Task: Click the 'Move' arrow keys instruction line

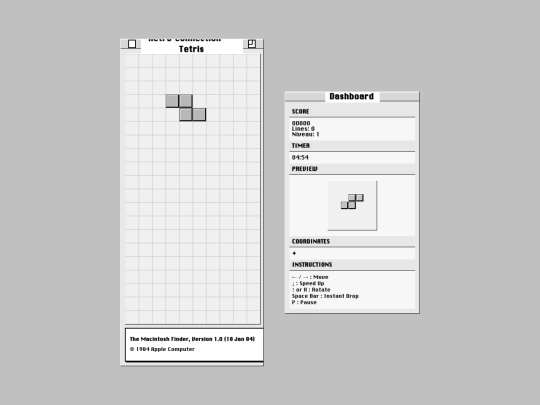Action: coord(310,277)
